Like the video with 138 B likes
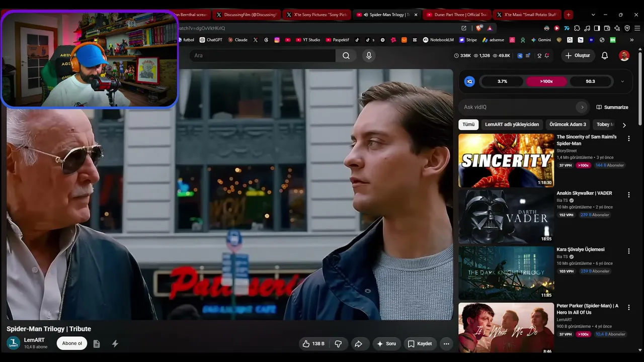The height and width of the screenshot is (362, 644). (313, 344)
